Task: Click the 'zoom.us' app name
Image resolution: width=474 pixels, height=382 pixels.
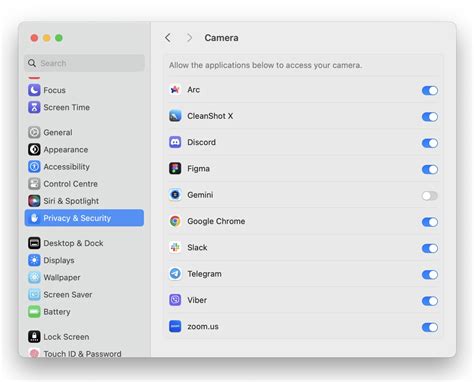Action: coord(203,327)
